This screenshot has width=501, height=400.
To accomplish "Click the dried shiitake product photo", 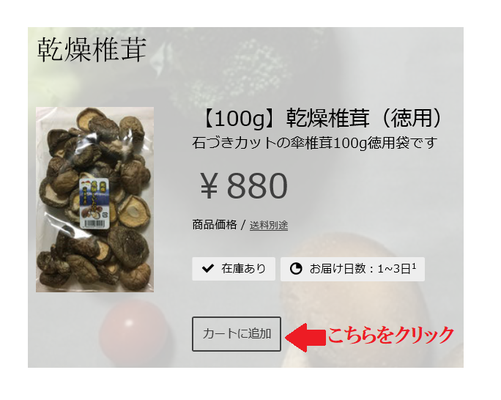I will click(x=95, y=199).
